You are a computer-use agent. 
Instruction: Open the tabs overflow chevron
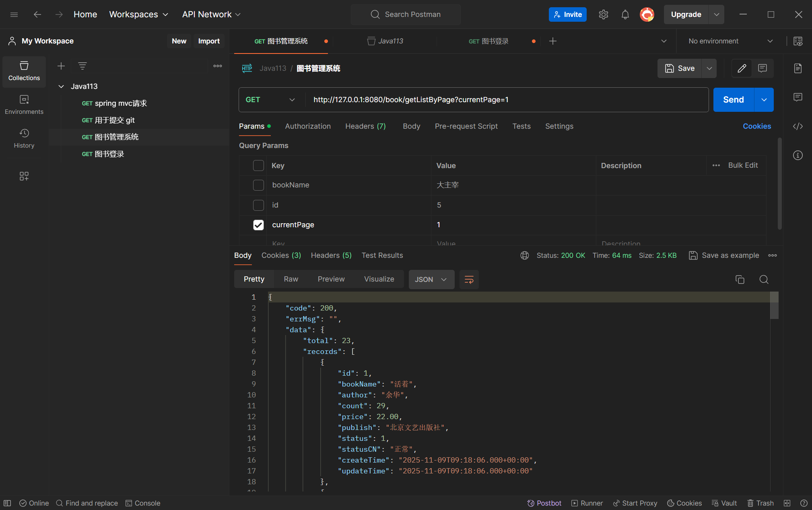pyautogui.click(x=664, y=41)
